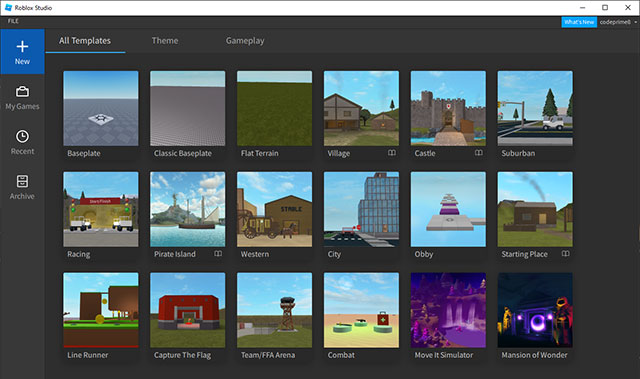Screen dimensions: 640x379
Task: Maximize the Roblox Studio window
Action: click(605, 7)
